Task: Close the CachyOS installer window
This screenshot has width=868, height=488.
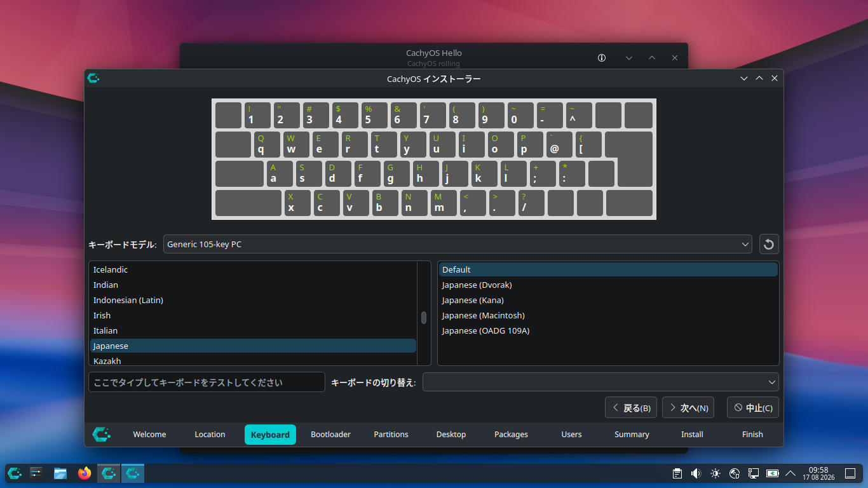Action: (x=775, y=78)
